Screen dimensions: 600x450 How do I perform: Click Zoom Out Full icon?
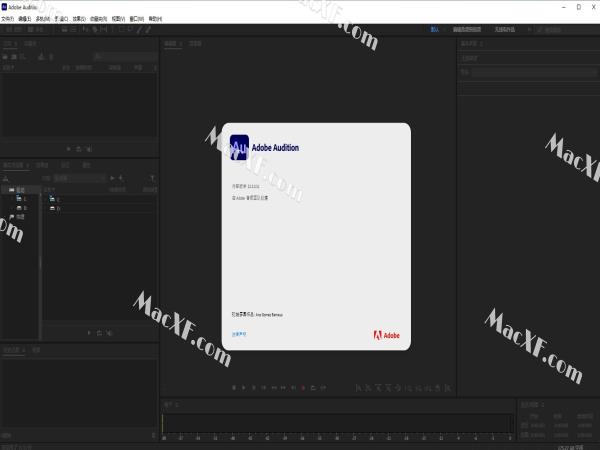coord(398,388)
